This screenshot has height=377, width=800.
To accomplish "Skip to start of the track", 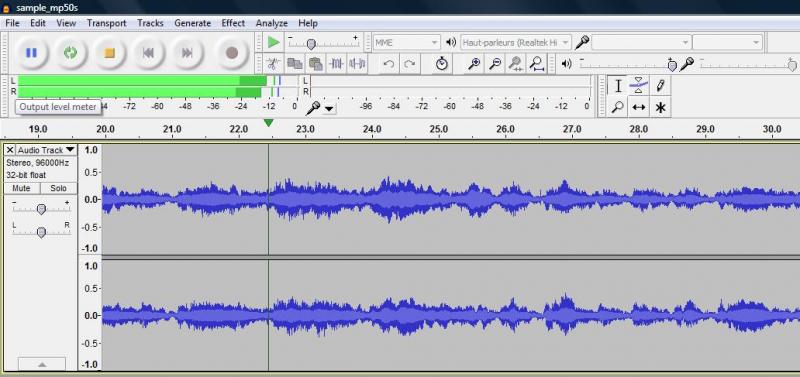I will pyautogui.click(x=148, y=53).
